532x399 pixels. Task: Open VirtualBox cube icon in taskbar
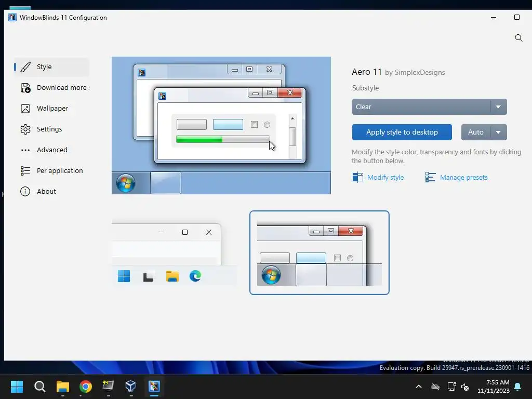pyautogui.click(x=131, y=387)
